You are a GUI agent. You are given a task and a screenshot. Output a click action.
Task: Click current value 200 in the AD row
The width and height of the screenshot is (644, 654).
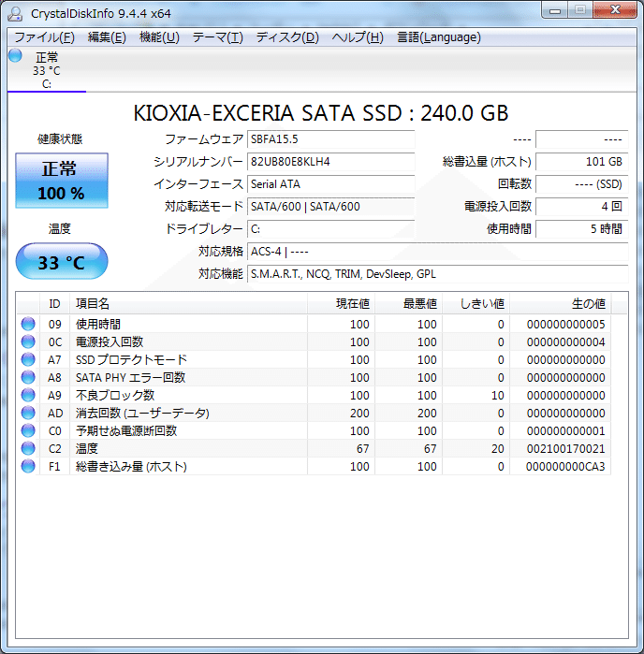point(359,414)
